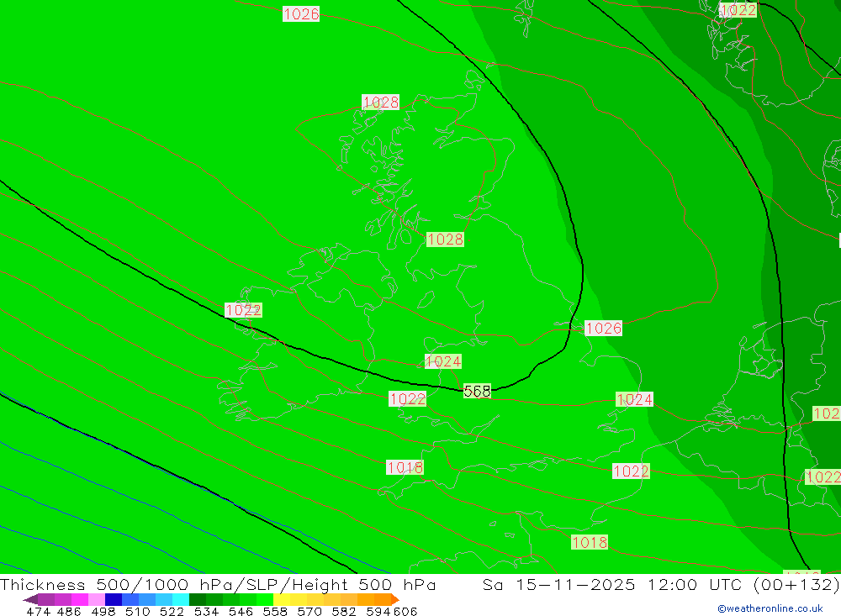
Task: Click the 1022 label over northern France
Action: pos(631,471)
